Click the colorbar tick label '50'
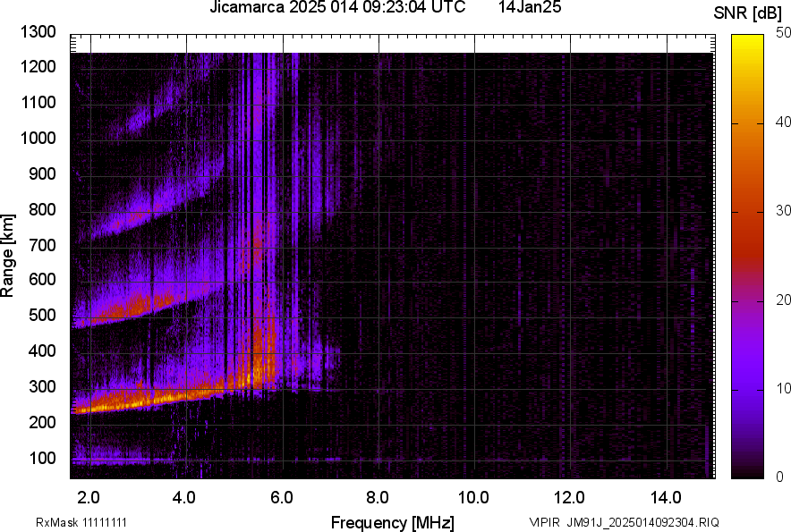The image size is (791, 532). 783,33
